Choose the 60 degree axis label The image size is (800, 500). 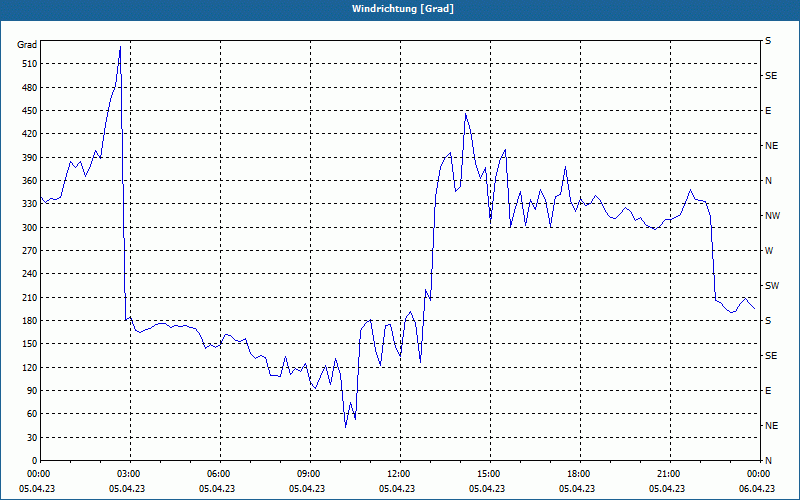(x=32, y=413)
